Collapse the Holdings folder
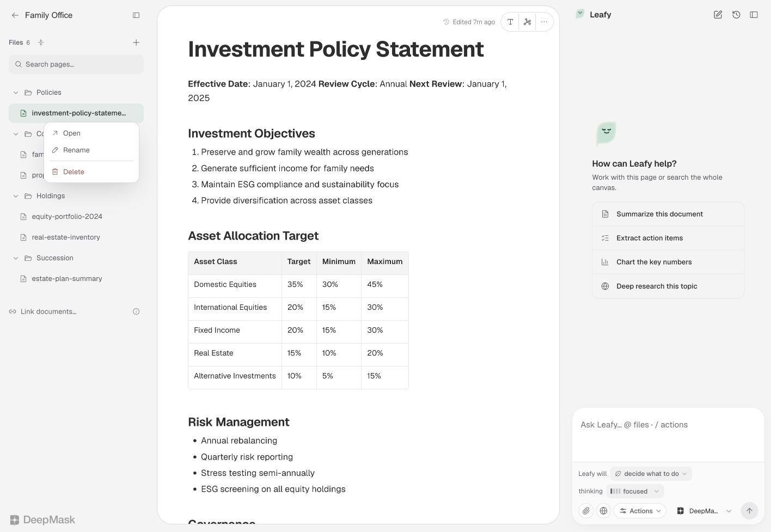Viewport: 771px width, 532px height. click(16, 196)
